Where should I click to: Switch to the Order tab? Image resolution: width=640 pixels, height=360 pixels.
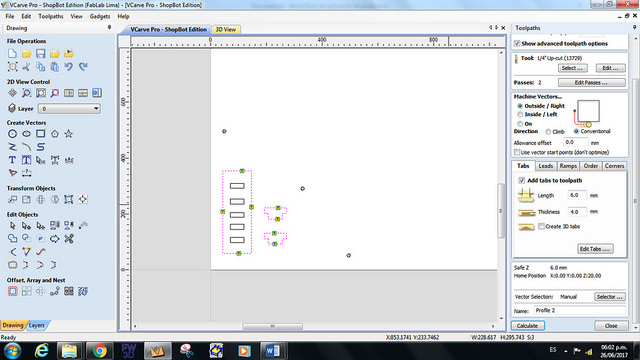pyautogui.click(x=591, y=166)
